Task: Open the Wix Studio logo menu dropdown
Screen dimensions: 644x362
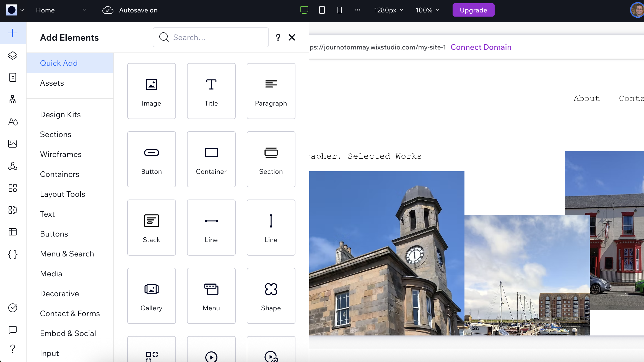Action: [15, 10]
